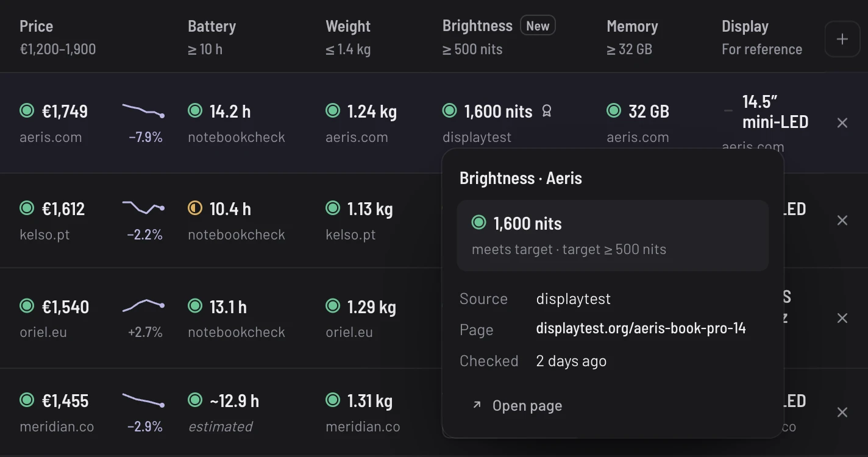Click the +2.7% price change value

point(145,332)
